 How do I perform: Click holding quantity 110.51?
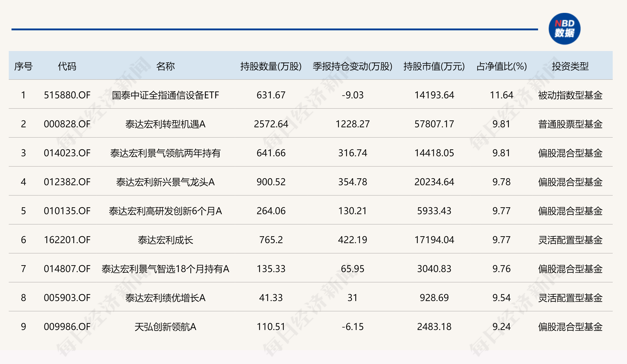271,327
